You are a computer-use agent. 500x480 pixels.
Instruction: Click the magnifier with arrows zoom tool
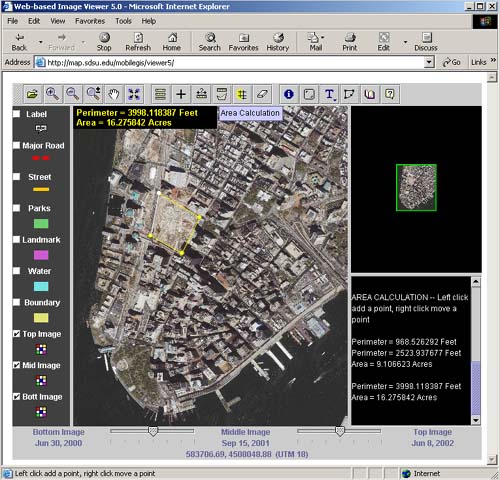tap(93, 94)
